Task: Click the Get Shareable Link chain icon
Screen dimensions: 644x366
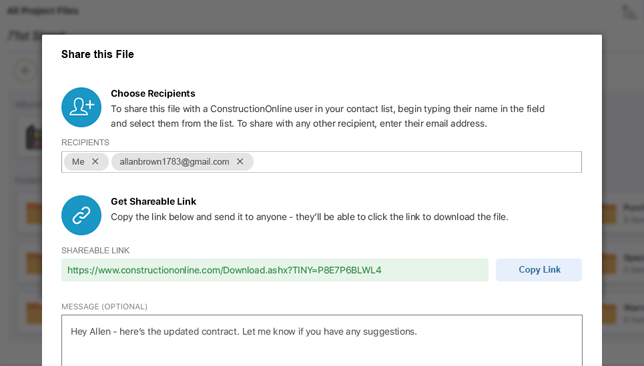Action: click(x=81, y=215)
